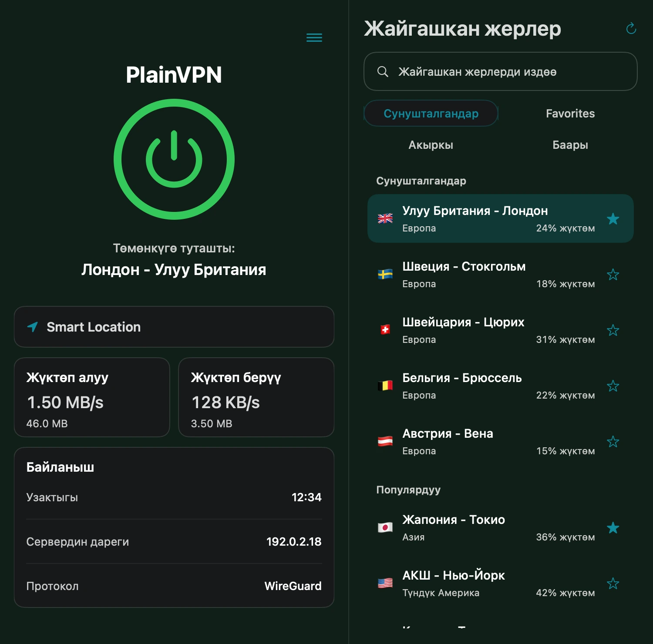Click the WireGuard protocol value
This screenshot has width=653, height=644.
293,586
